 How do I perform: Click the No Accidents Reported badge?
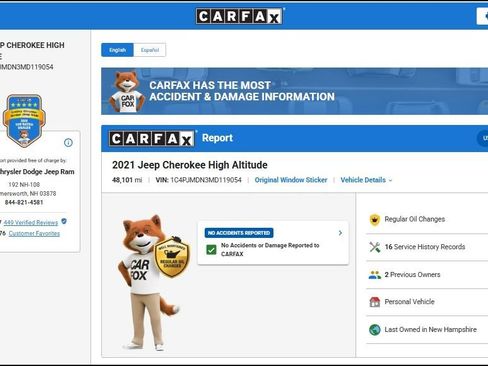pyautogui.click(x=239, y=233)
